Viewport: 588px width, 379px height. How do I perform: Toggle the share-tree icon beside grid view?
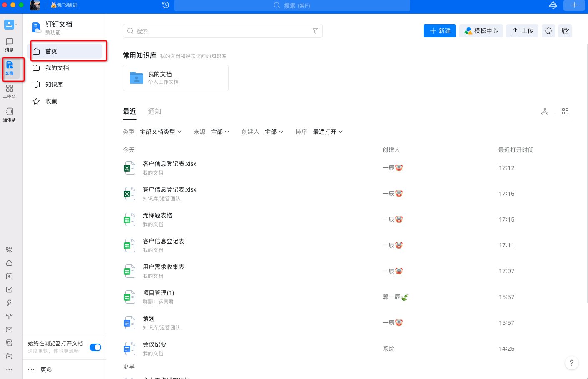[x=545, y=111]
